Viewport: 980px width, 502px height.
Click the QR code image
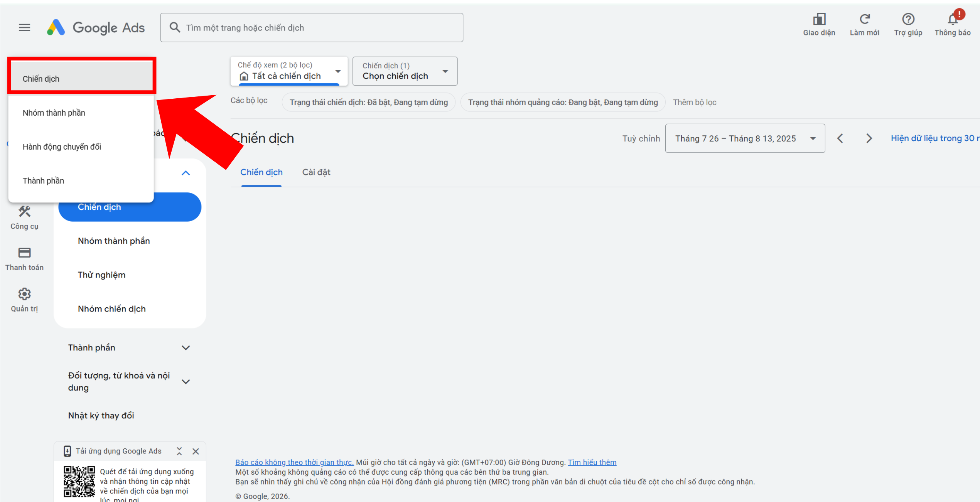point(79,481)
